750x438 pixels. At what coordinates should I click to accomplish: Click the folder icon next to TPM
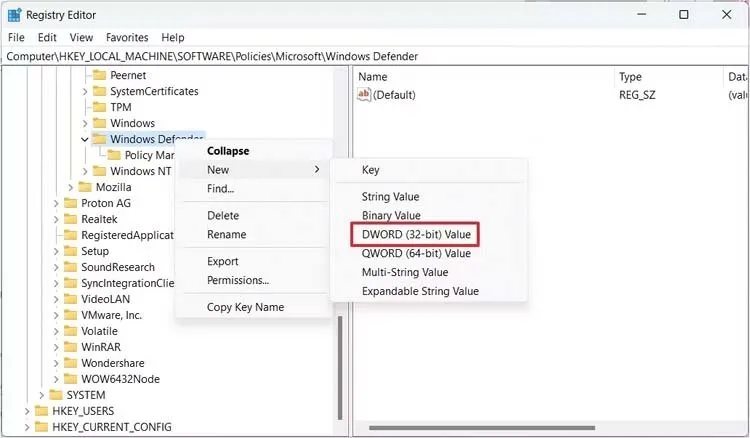point(99,107)
